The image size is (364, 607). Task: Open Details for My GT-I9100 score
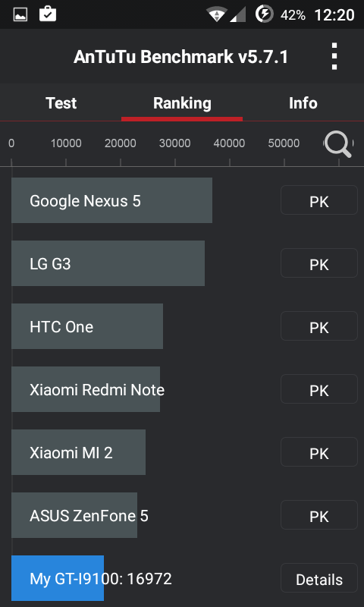(319, 578)
